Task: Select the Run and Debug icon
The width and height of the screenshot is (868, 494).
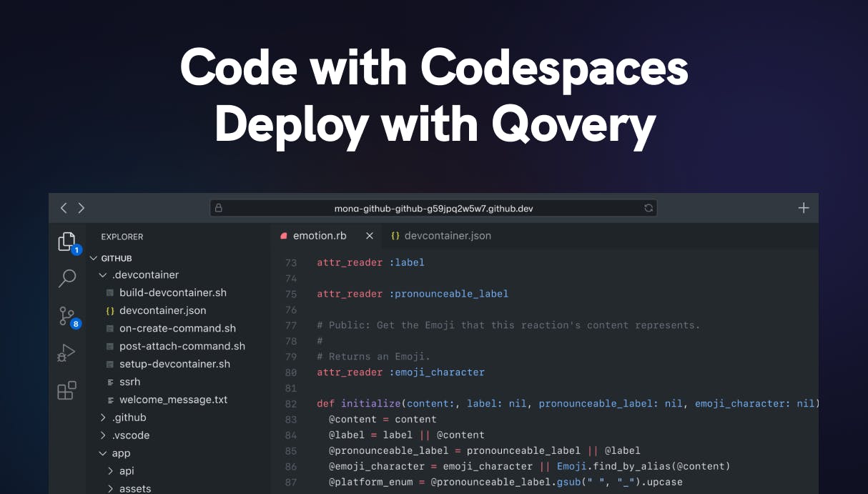Action: click(x=66, y=352)
